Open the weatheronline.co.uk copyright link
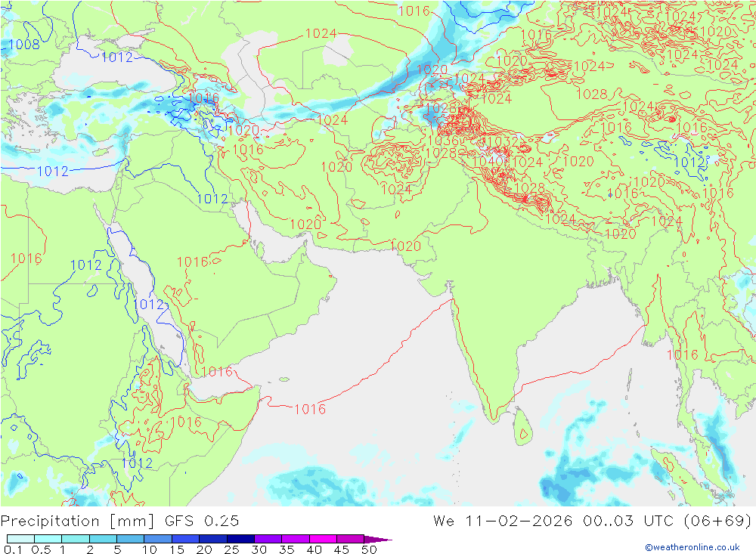 [692, 547]
